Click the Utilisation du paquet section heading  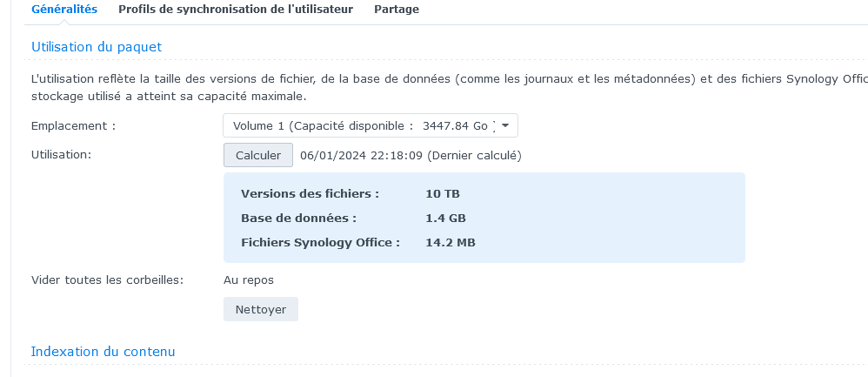97,47
